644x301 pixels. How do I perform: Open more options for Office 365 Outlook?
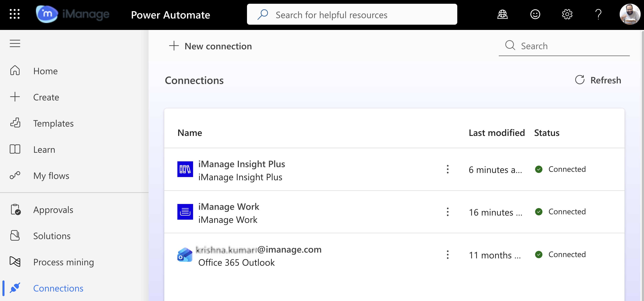[448, 255]
